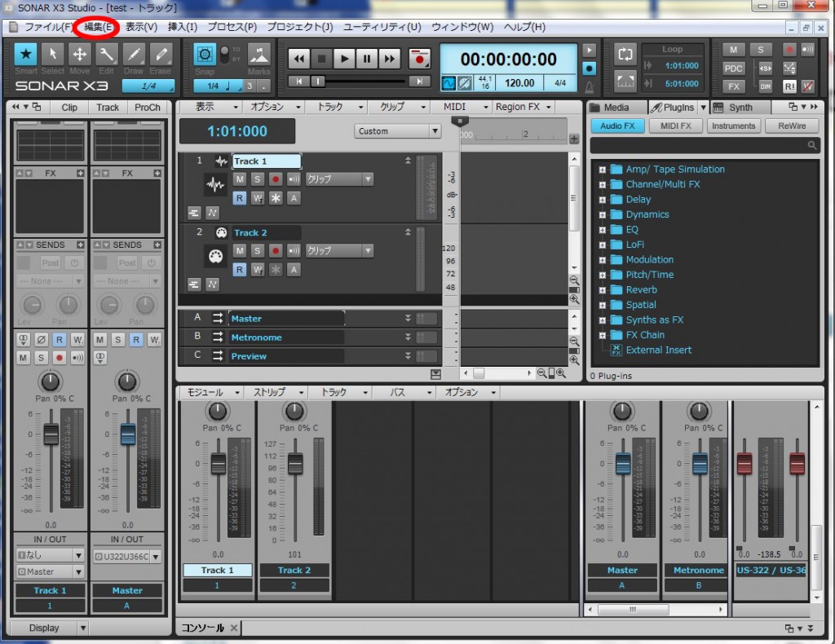Toggle the Snap to grid icon
This screenshot has width=835, height=644.
coord(205,55)
